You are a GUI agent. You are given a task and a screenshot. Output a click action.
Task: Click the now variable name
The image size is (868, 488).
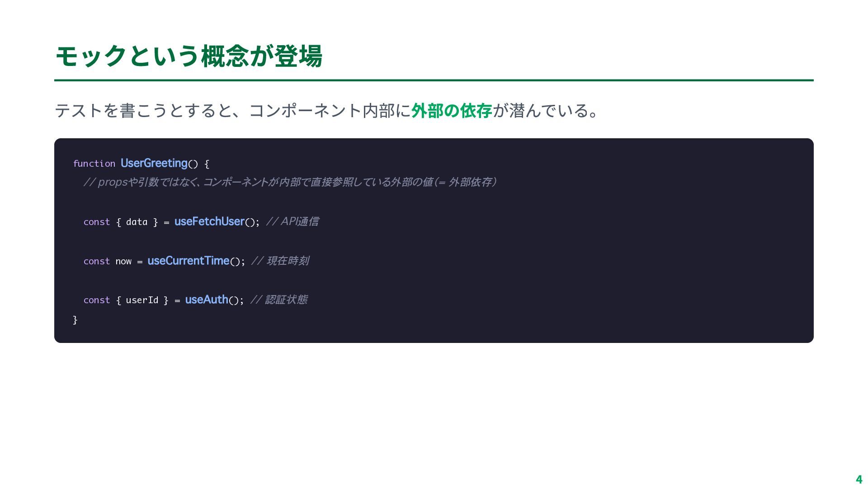pos(123,261)
